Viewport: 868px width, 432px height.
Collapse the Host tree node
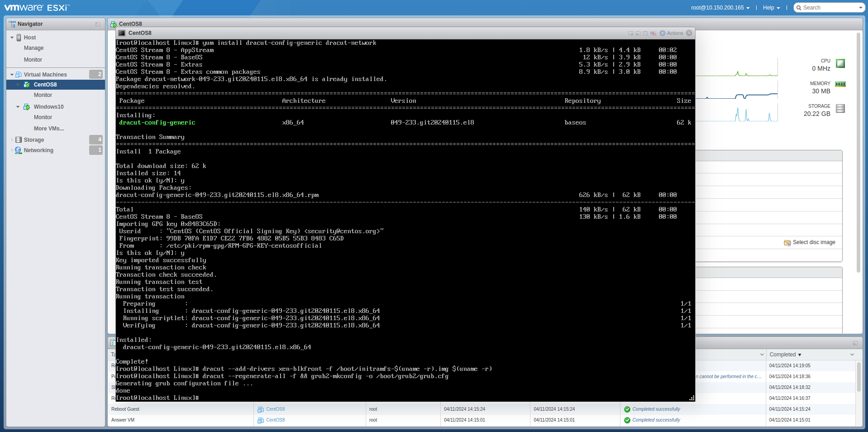pyautogui.click(x=12, y=38)
